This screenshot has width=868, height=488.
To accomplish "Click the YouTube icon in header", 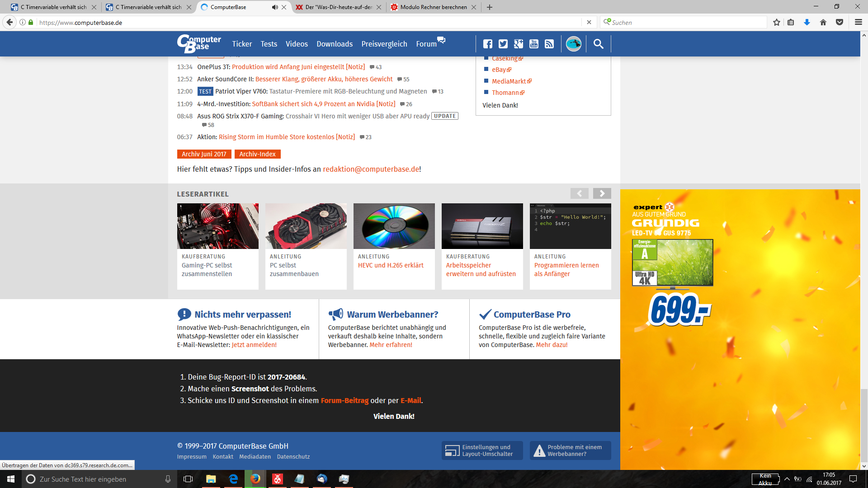I will pos(534,44).
